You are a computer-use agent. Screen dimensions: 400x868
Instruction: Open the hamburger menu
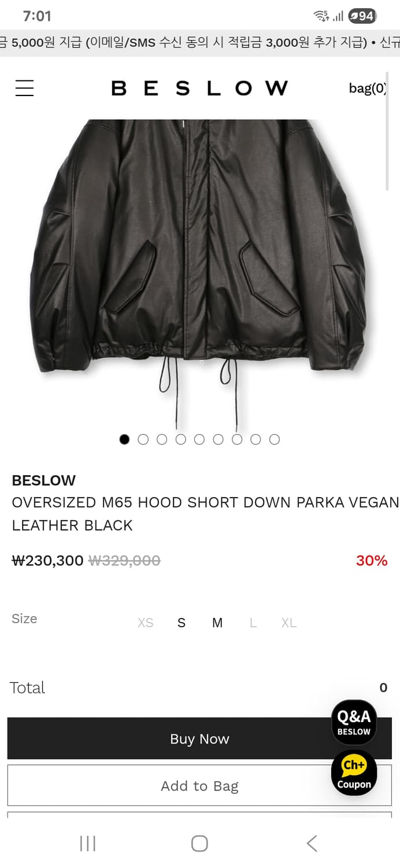click(x=24, y=88)
